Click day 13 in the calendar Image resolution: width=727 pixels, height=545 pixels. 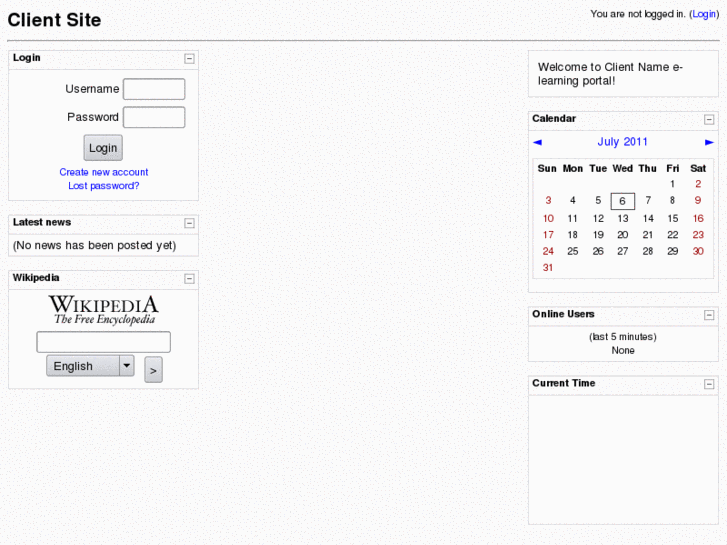(x=623, y=218)
